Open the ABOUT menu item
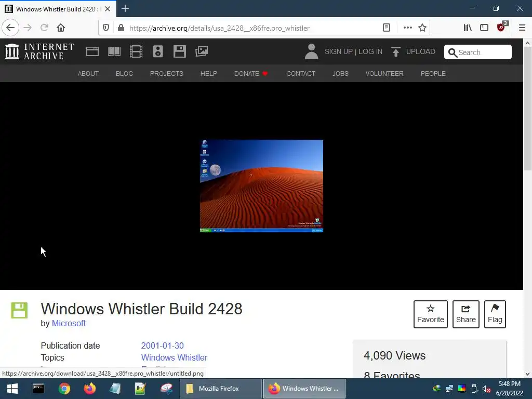 [88, 74]
